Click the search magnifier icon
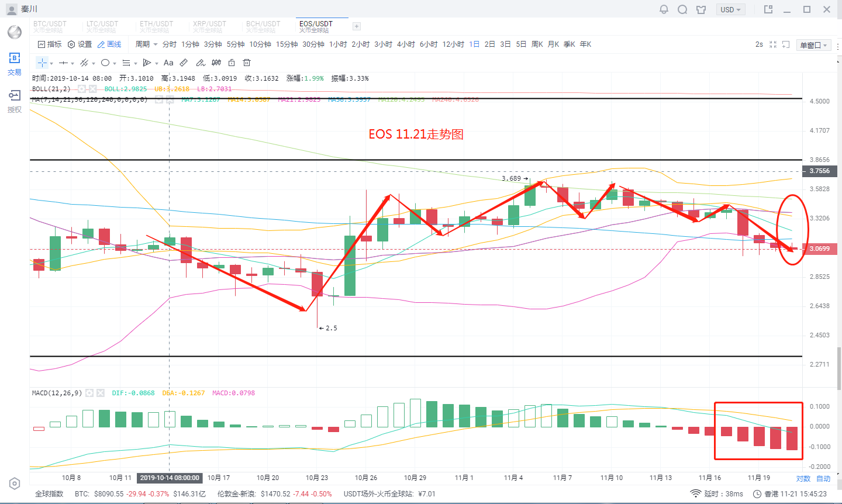 682,9
